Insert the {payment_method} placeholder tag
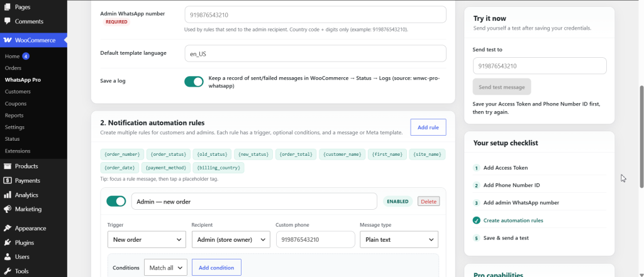644x277 pixels. [x=166, y=168]
